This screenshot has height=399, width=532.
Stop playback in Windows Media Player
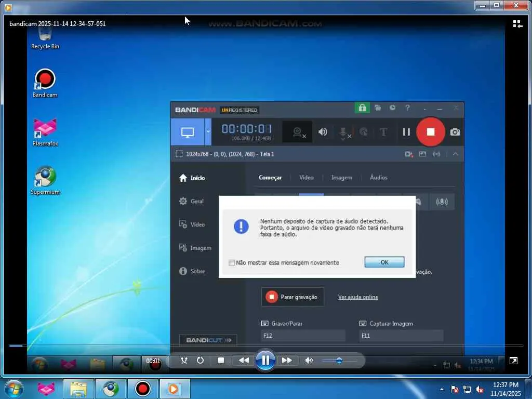click(x=221, y=361)
